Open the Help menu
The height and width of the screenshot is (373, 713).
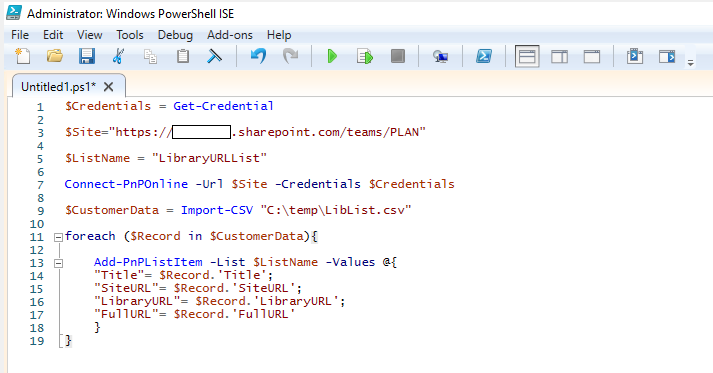coord(279,35)
